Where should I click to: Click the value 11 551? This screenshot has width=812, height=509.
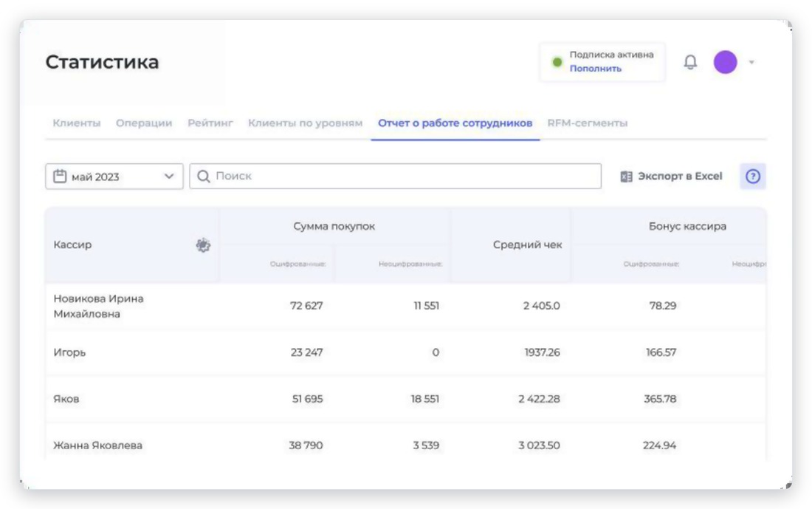click(426, 306)
